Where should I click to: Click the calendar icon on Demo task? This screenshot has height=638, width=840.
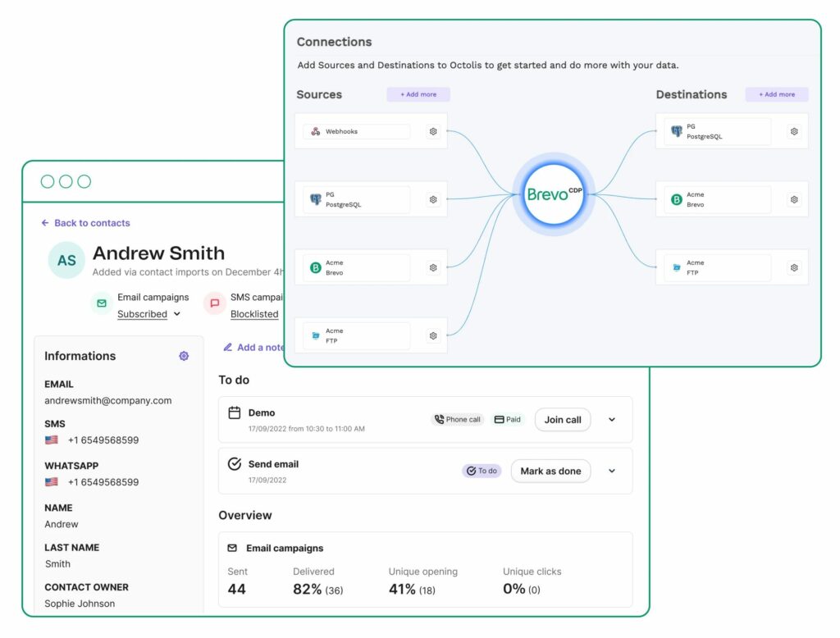(x=234, y=412)
